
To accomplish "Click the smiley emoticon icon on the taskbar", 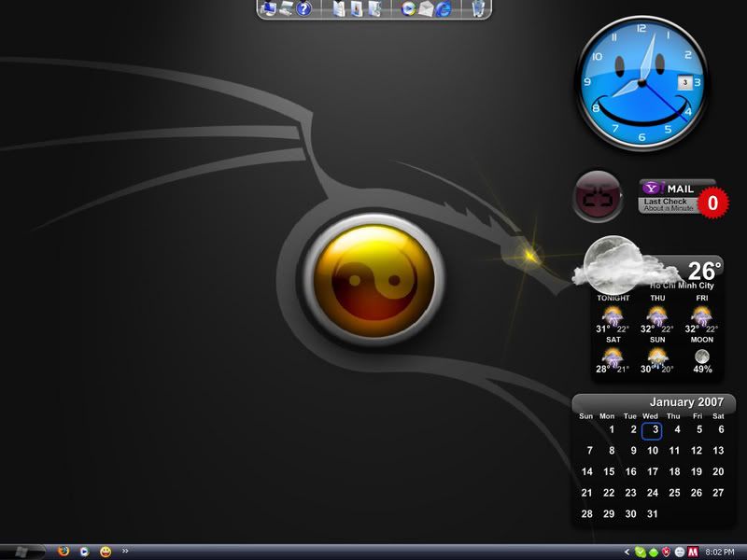I will 106,550.
